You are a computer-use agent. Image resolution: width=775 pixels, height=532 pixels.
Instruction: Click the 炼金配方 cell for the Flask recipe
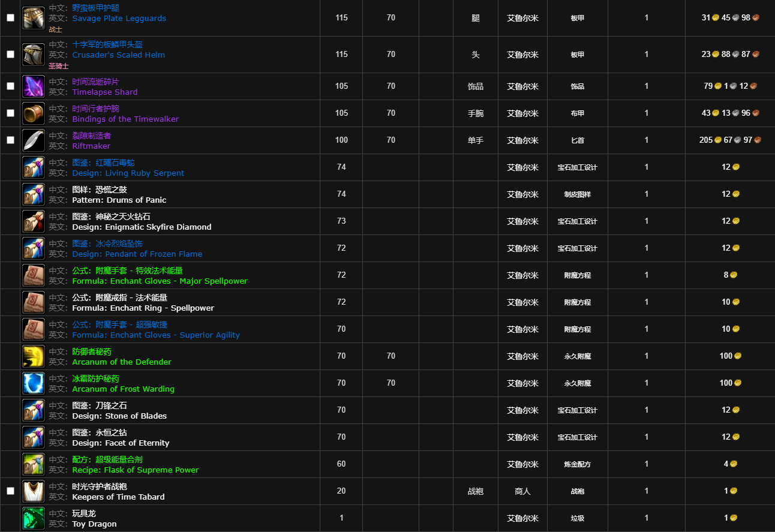pos(578,464)
